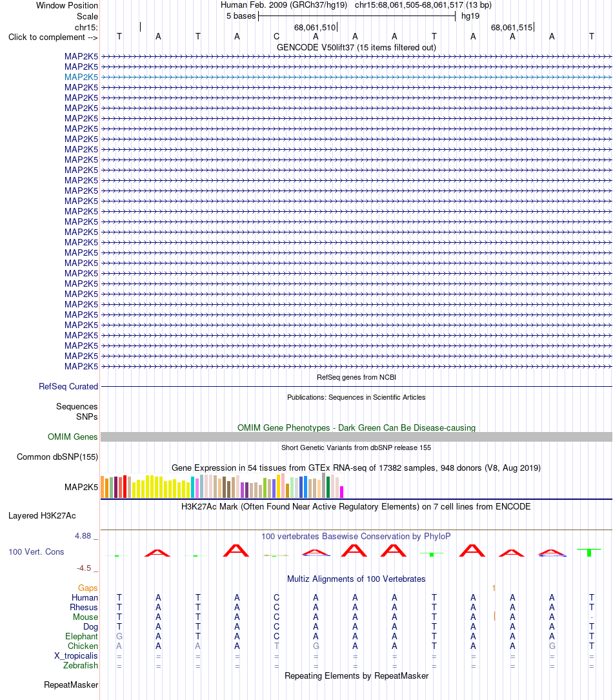Open the Publications: Sequences in Scientific Articles title
This screenshot has width=613, height=700.
coord(356,397)
